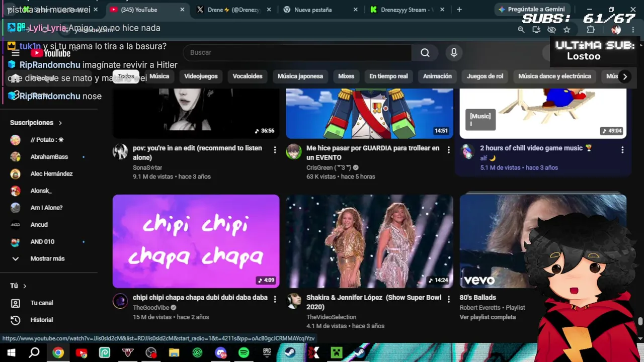This screenshot has width=644, height=362.
Task: Select the Vocaloides filter chip
Action: pyautogui.click(x=248, y=76)
